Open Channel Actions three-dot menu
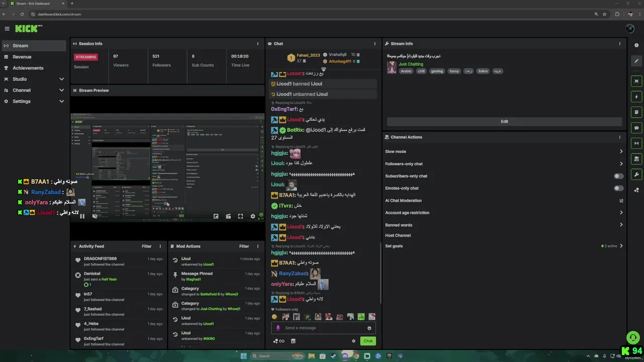 [619, 137]
